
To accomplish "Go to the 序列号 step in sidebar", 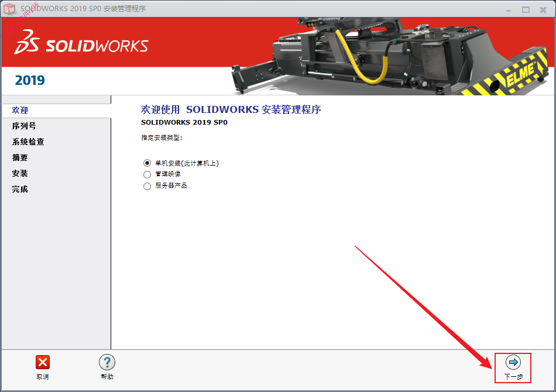I will click(24, 126).
